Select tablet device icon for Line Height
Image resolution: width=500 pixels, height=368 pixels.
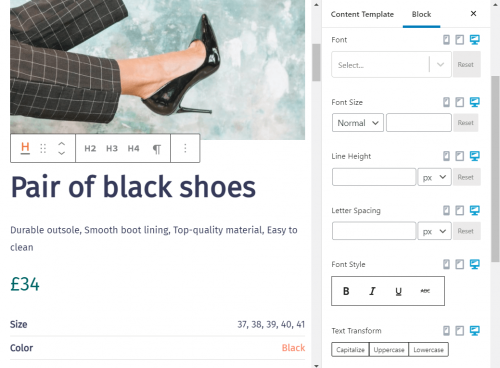(x=460, y=156)
